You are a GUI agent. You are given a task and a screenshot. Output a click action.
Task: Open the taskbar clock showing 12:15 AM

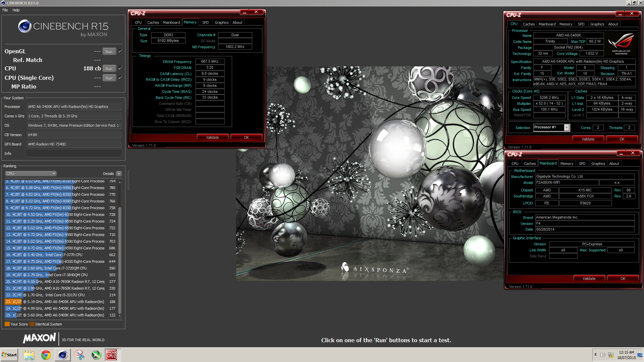[x=626, y=355]
